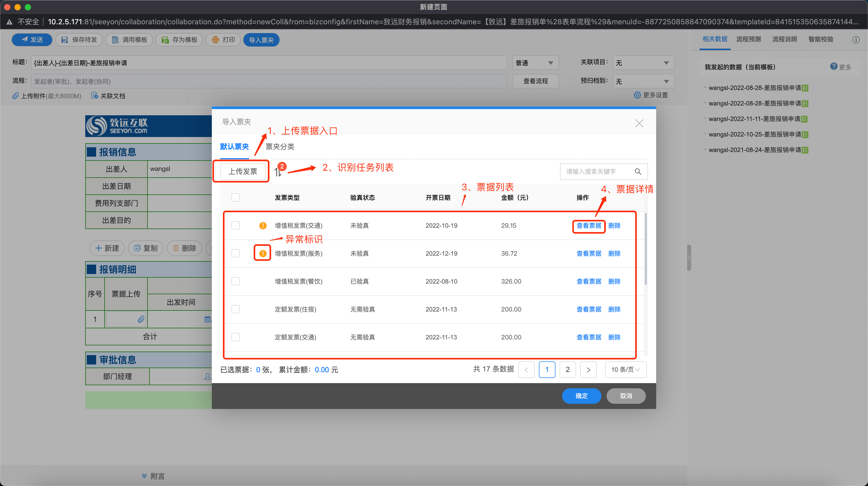Click warning icon on 增值税发票(交通) row
Image resolution: width=868 pixels, height=486 pixels.
click(262, 226)
